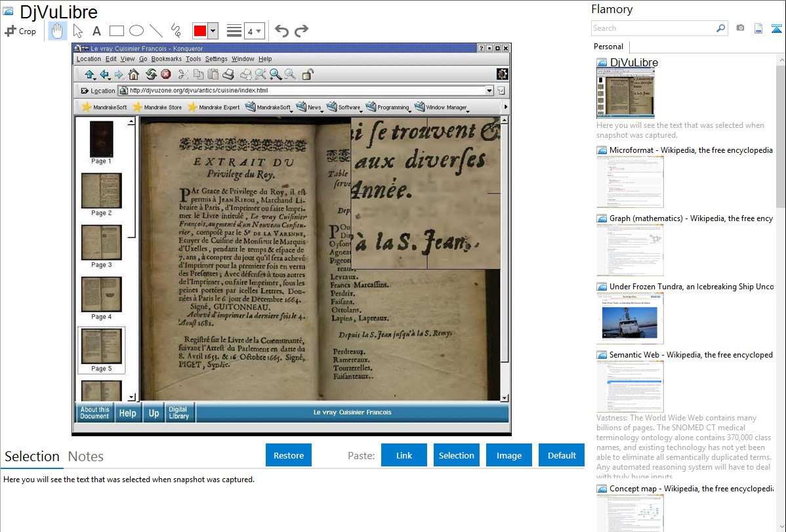Screen dimensions: 786x532
Task: Open the Settings menu in Konqueror
Action: coord(216,59)
